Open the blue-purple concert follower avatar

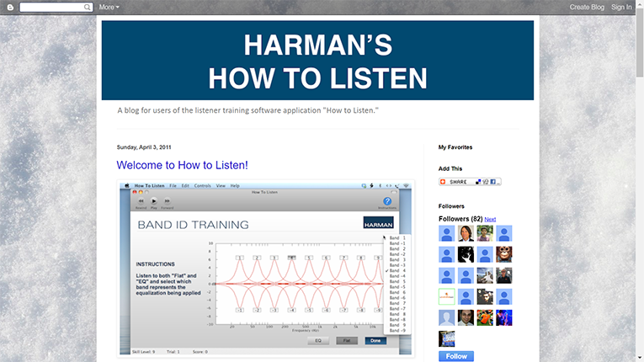click(x=504, y=317)
